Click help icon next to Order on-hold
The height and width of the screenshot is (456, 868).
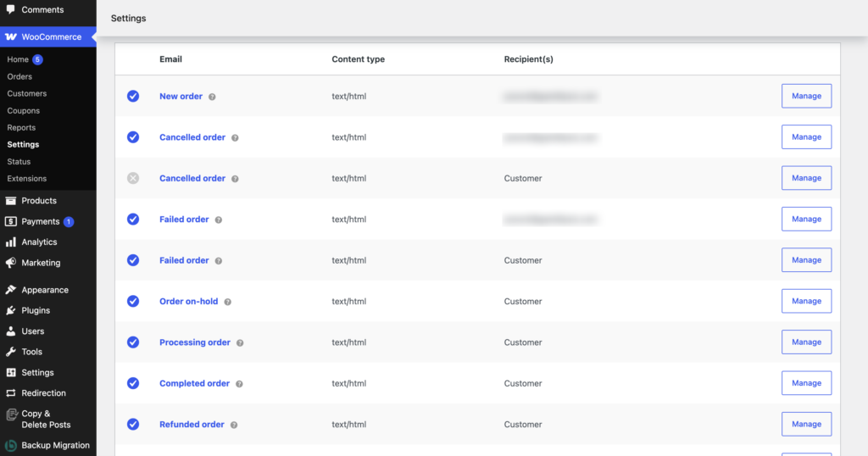(x=227, y=302)
